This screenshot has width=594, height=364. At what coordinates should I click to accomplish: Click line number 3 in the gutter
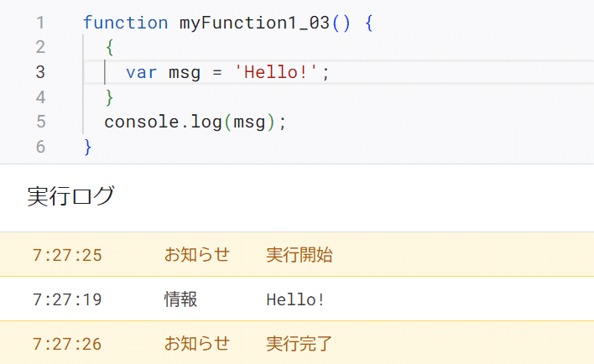pos(40,72)
